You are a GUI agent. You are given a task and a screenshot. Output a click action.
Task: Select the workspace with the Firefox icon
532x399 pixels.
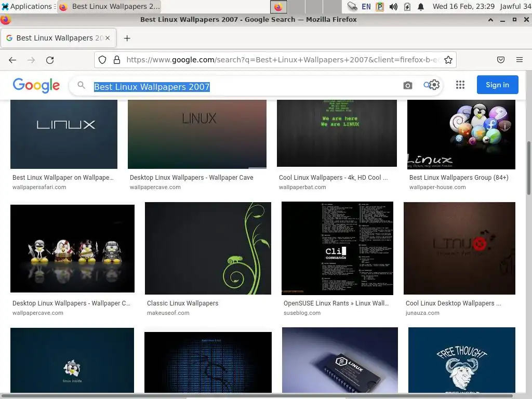[x=278, y=7]
